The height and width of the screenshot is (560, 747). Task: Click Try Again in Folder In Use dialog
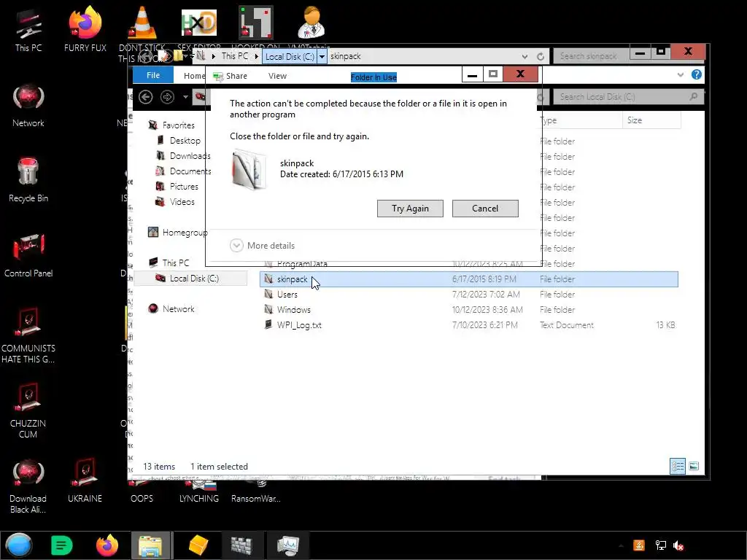point(410,209)
